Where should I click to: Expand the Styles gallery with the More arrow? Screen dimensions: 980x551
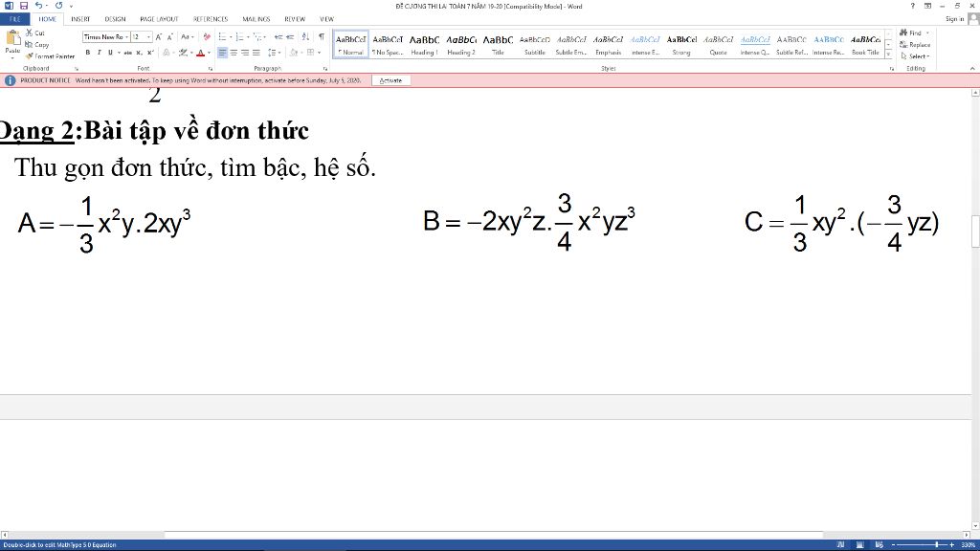pos(888,55)
